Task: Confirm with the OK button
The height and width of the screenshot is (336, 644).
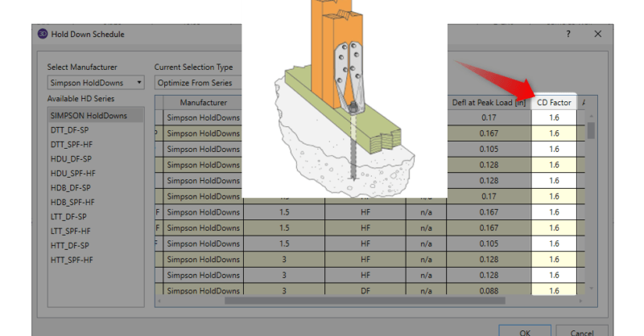Action: (525, 331)
